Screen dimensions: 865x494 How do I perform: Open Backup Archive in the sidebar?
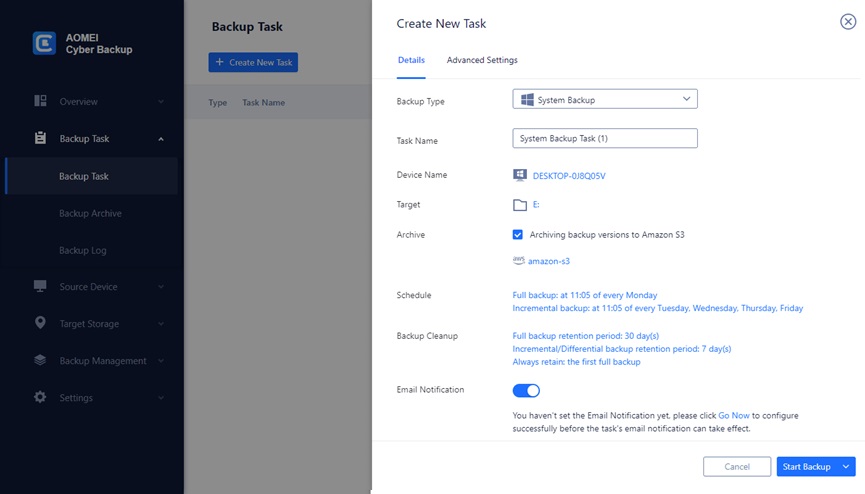click(x=90, y=214)
